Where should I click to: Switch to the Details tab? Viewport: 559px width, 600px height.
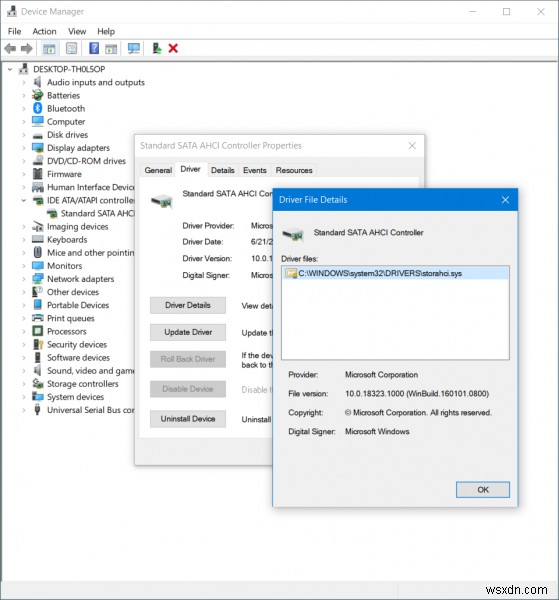(223, 170)
